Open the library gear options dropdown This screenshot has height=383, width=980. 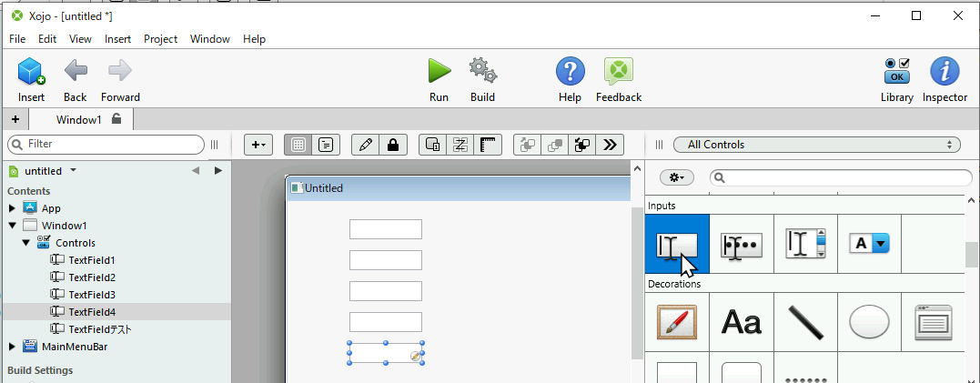click(677, 178)
